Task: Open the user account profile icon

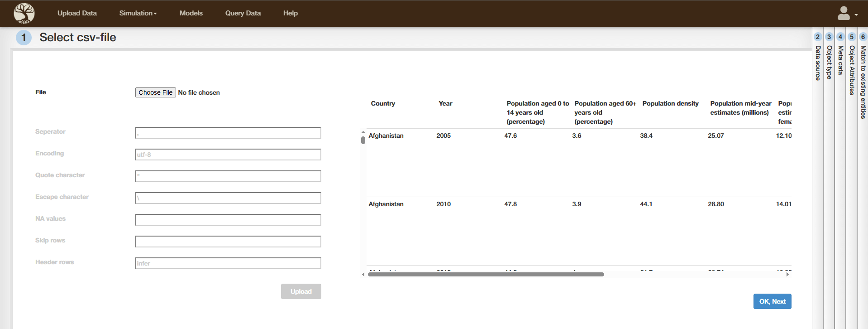Action: pyautogui.click(x=843, y=13)
